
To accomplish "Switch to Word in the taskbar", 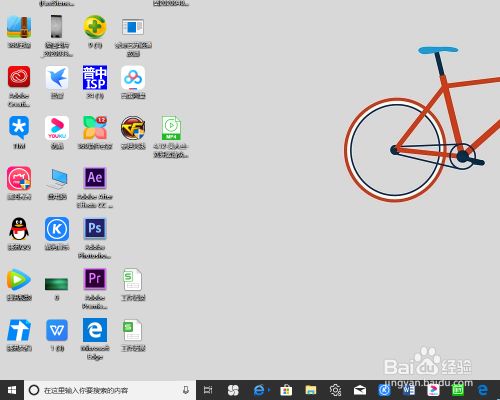I will click(x=409, y=390).
